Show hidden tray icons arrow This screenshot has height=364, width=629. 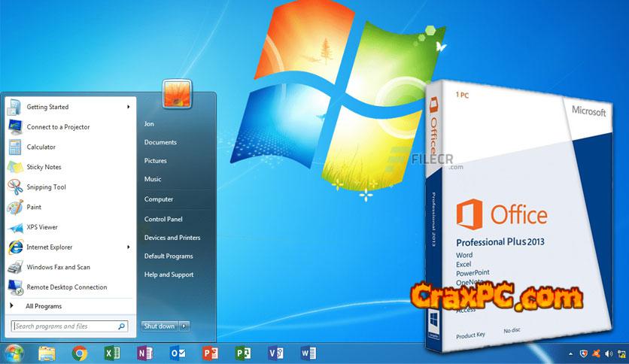(x=570, y=354)
